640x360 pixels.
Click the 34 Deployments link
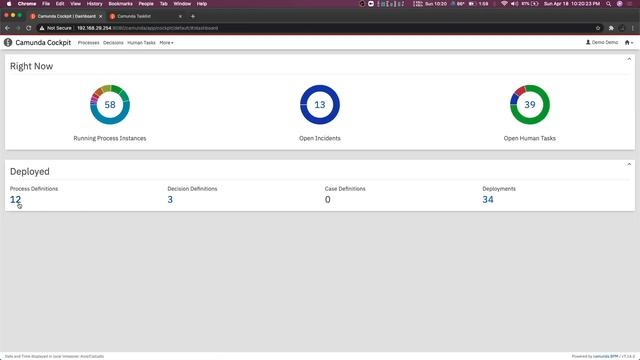(x=488, y=200)
